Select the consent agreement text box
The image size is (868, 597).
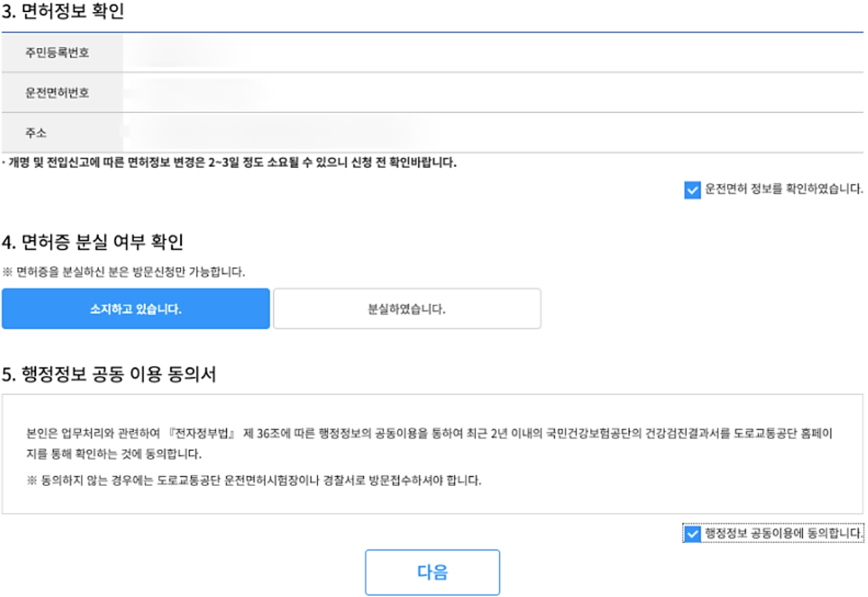tap(434, 455)
